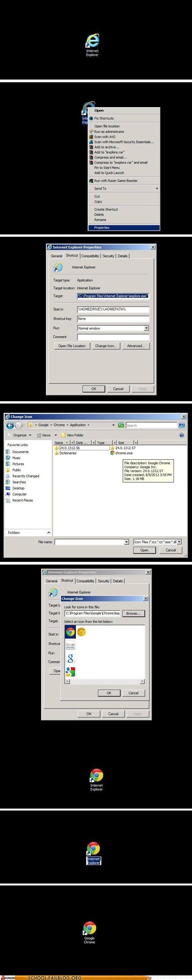The height and width of the screenshot is (980, 192).
Task: Click the Search box in the file browser
Action: tap(151, 425)
